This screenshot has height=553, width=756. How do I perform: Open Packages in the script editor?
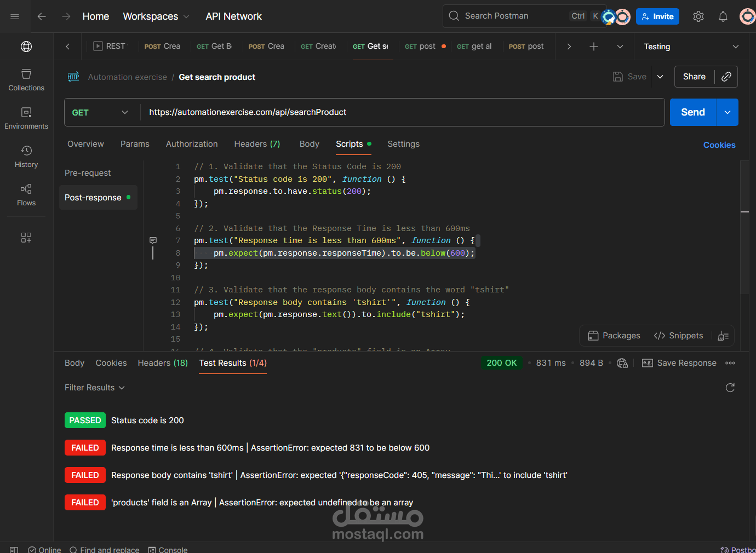614,336
